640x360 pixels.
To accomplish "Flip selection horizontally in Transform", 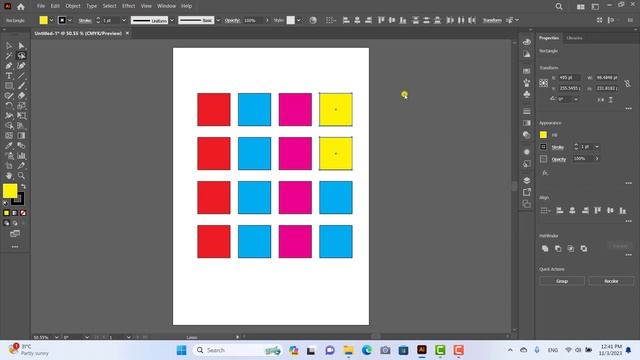I will tap(600, 99).
